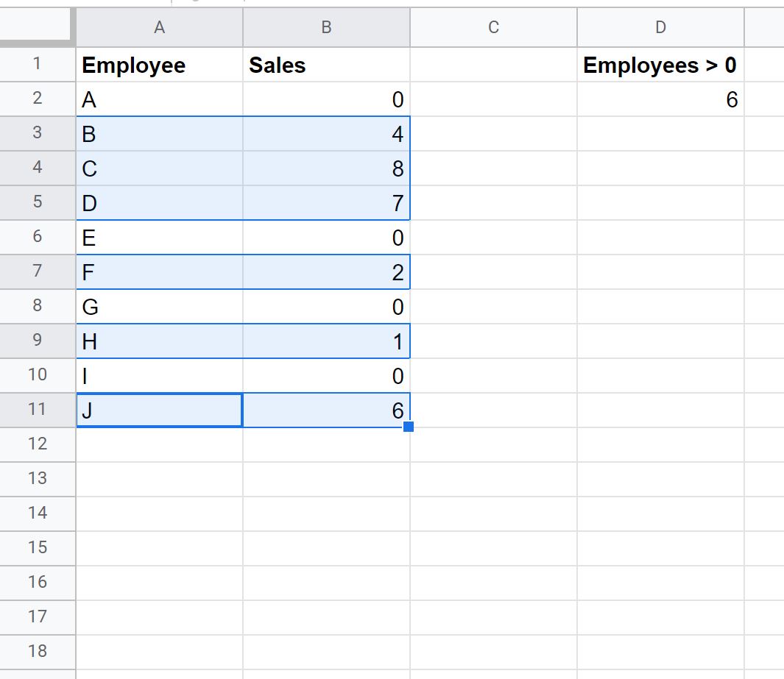Click sales value 0 for employee I
The image size is (784, 679).
(x=327, y=375)
